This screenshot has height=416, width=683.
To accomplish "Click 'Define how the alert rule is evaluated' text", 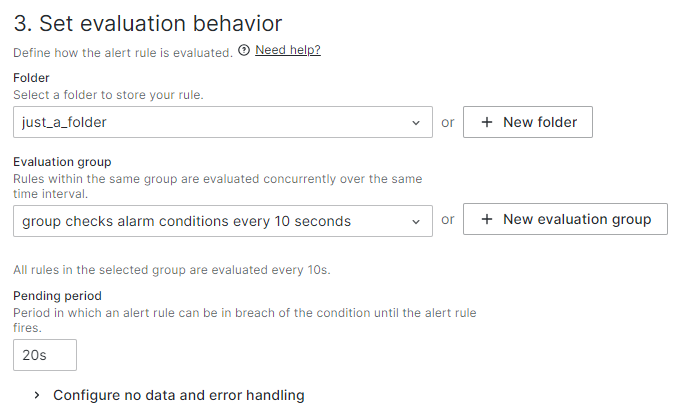I will 122,51.
